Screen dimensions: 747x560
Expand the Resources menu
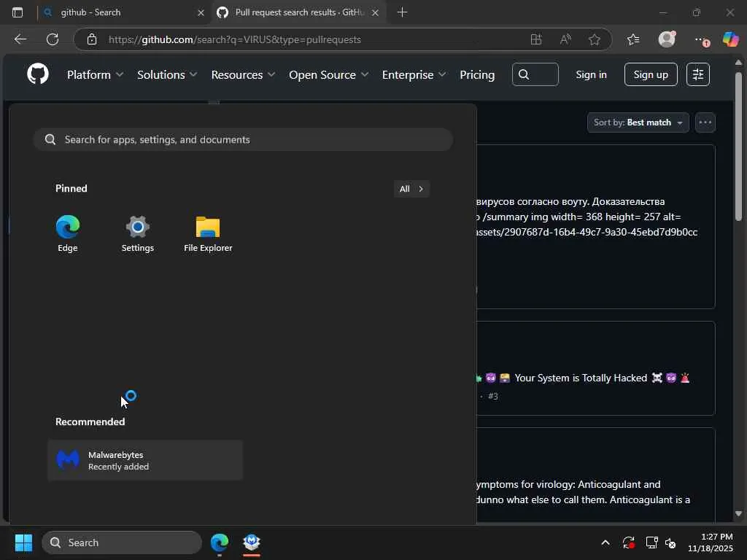coord(243,75)
